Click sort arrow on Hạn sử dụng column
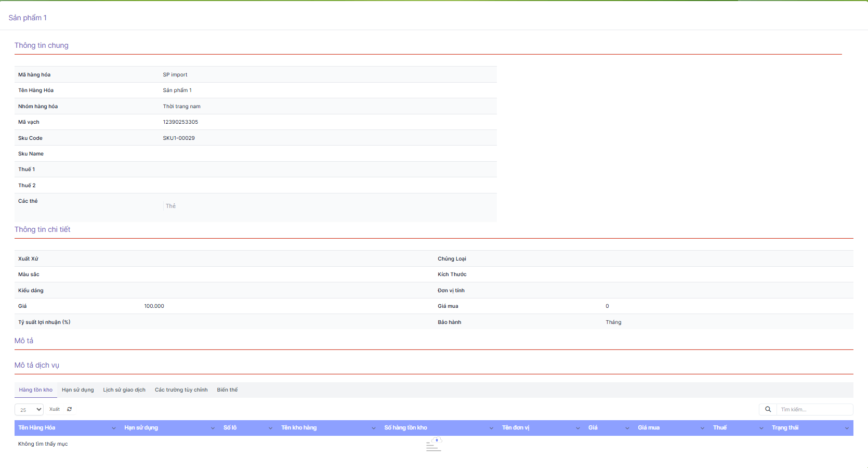 [213, 428]
